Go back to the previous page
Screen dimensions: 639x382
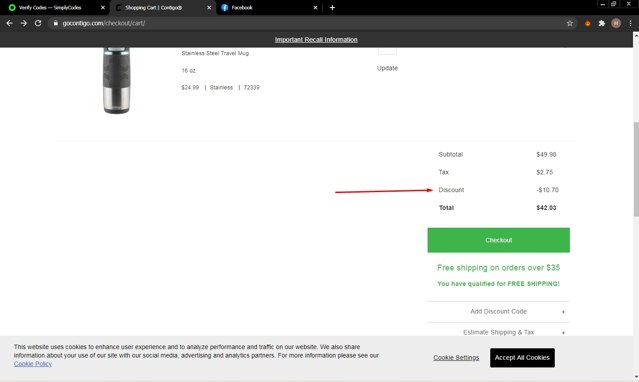pyautogui.click(x=9, y=23)
